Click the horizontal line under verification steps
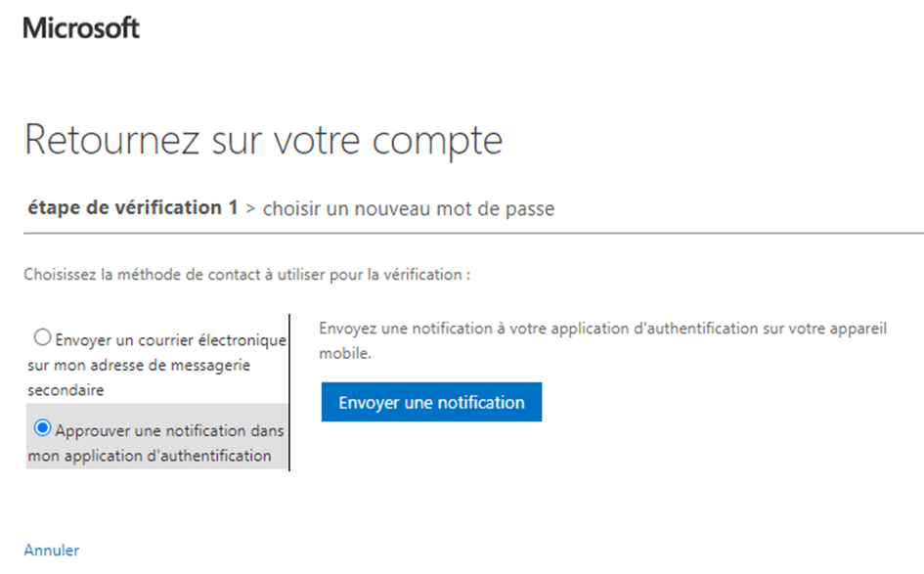 coord(474,234)
